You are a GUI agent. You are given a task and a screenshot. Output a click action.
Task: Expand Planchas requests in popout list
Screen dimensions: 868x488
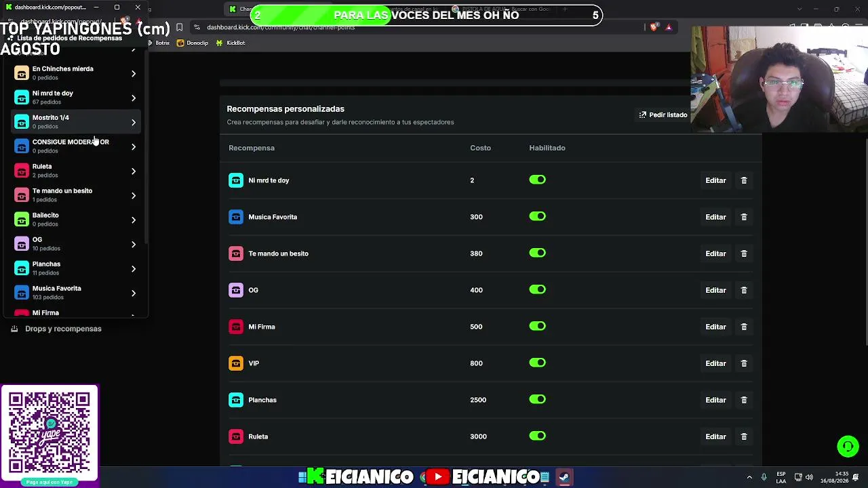[x=134, y=268]
